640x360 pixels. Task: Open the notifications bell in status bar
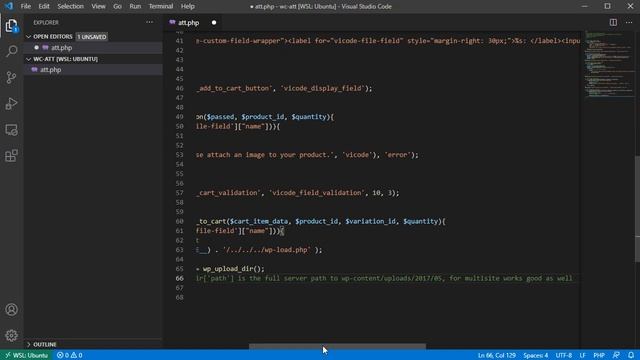[631, 355]
